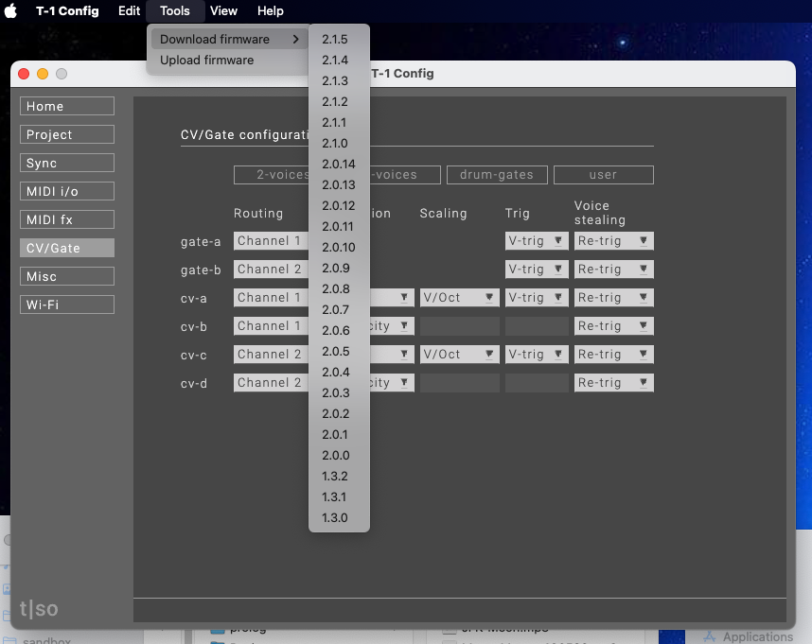Open cv-d Routing Channel 2 dropdown
Image resolution: width=812 pixels, height=644 pixels.
point(272,383)
